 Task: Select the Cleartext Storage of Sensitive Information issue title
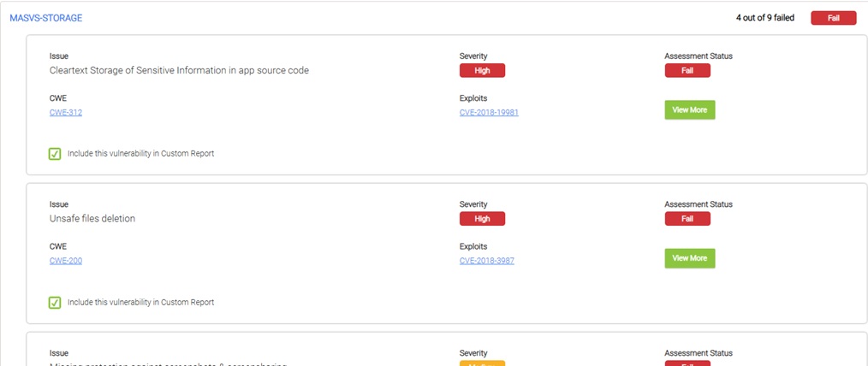click(179, 70)
